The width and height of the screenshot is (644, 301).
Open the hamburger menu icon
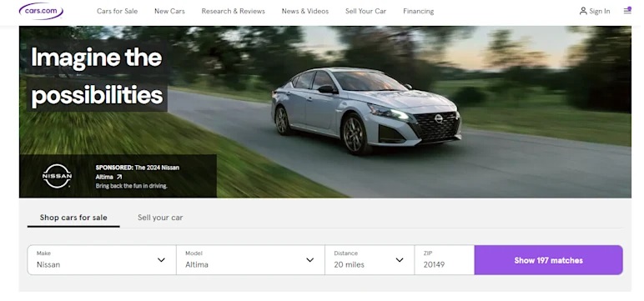point(627,11)
